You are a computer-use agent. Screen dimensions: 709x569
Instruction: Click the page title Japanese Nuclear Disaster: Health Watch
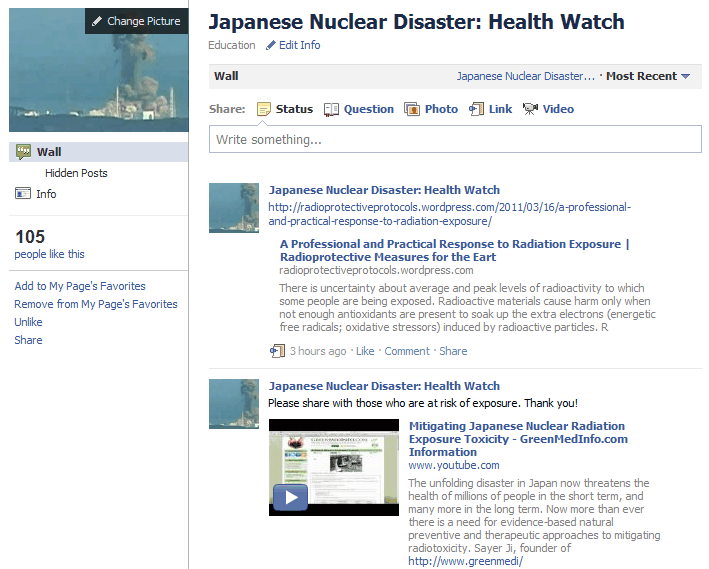coord(416,22)
